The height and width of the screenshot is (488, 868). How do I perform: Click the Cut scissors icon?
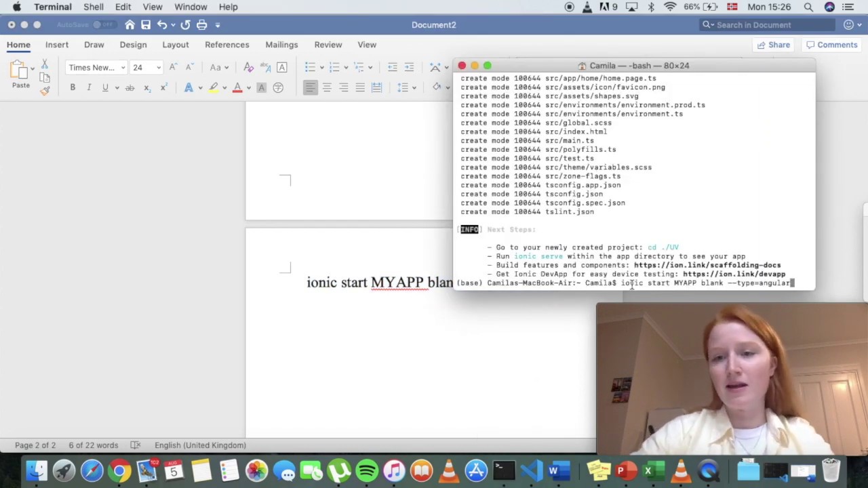tap(45, 64)
